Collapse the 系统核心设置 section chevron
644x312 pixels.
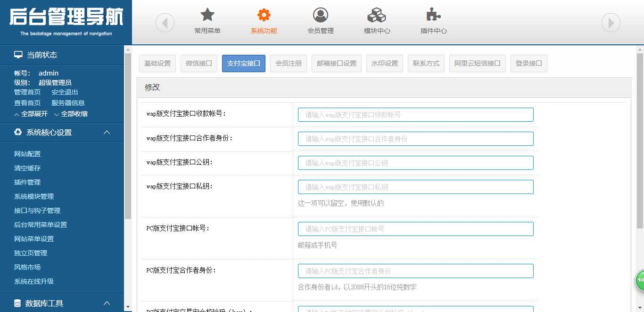coord(107,132)
